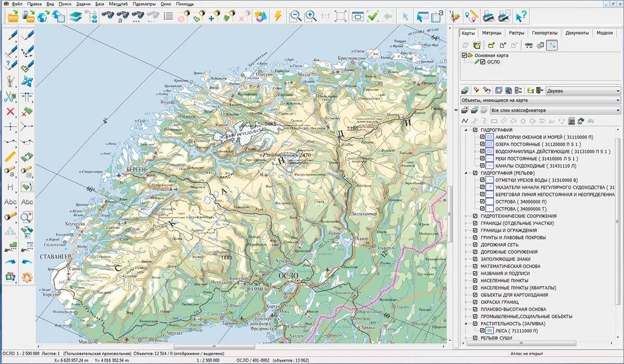This screenshot has width=624, height=364.
Task: Open the Параметры menu
Action: pos(144,4)
